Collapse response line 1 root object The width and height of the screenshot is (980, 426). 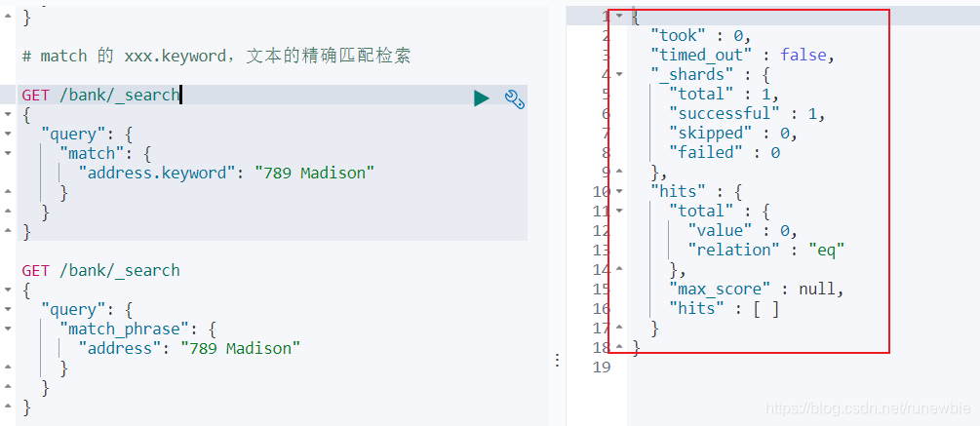click(x=619, y=16)
